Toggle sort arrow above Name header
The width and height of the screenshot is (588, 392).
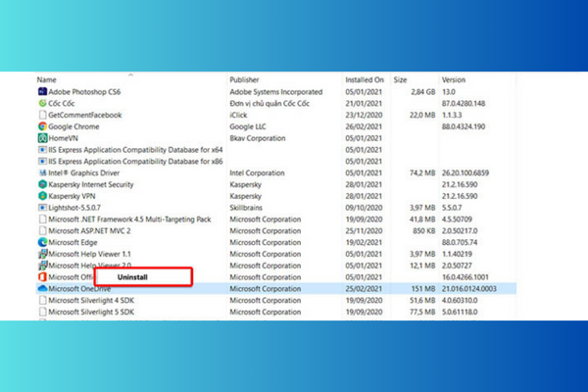point(130,74)
